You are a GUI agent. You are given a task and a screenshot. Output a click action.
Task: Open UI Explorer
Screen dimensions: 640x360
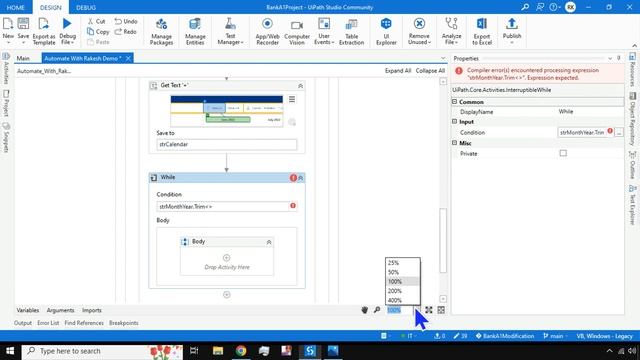[386, 31]
